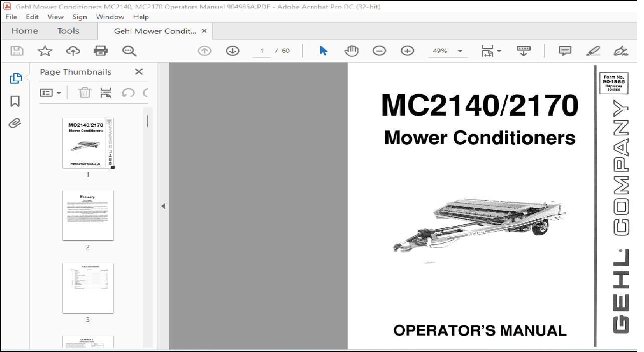Select the arrow Selection tool

pos(323,51)
